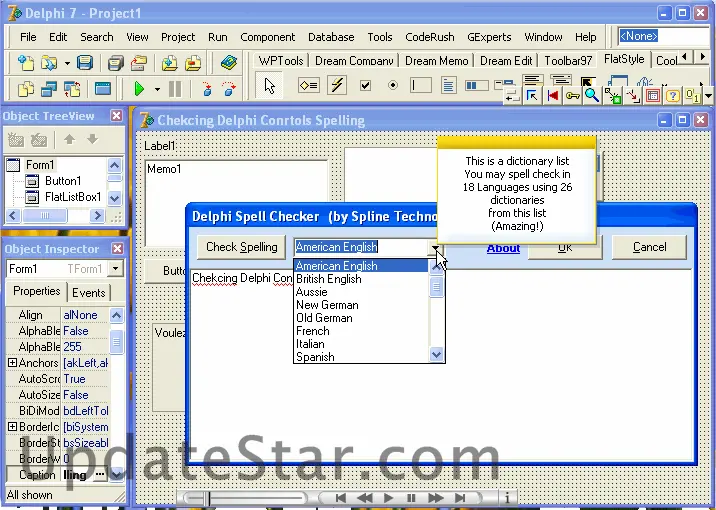Click the Caption property ellipsis button
This screenshot has width=716, height=510.
pos(100,474)
